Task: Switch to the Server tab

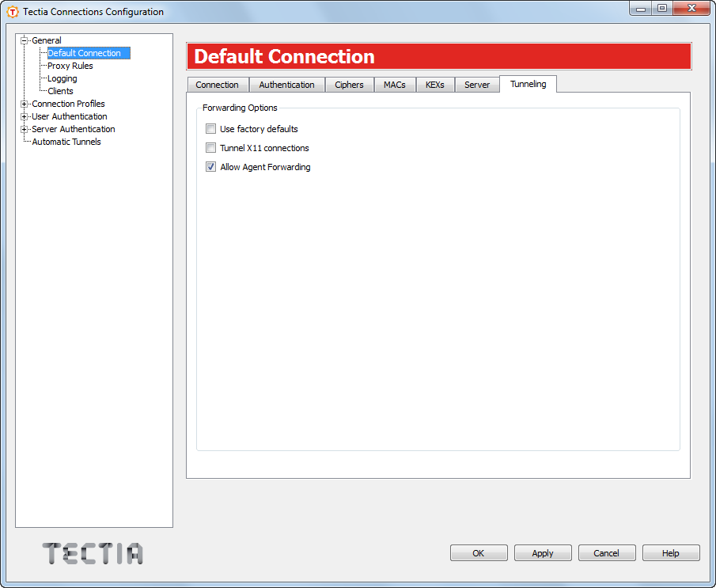Action: coord(477,84)
